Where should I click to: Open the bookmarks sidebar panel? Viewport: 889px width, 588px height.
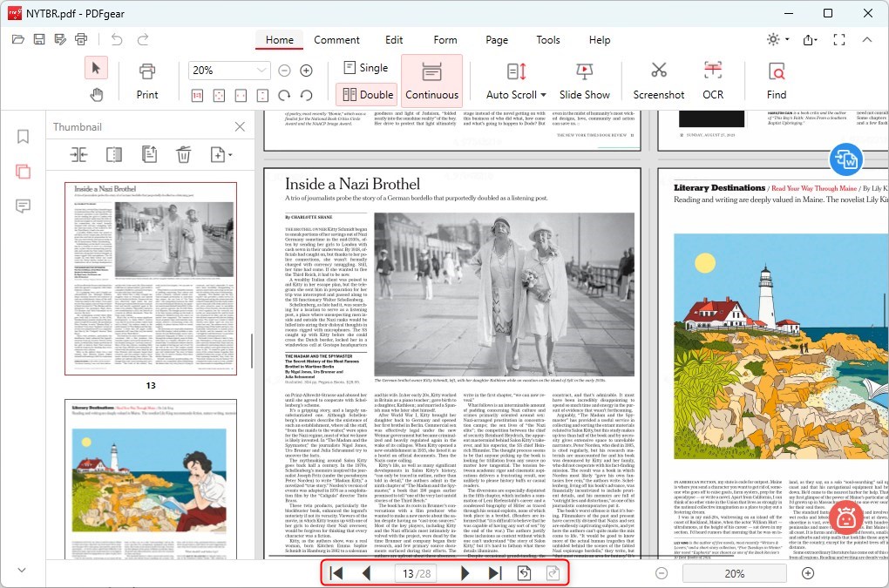pyautogui.click(x=24, y=137)
